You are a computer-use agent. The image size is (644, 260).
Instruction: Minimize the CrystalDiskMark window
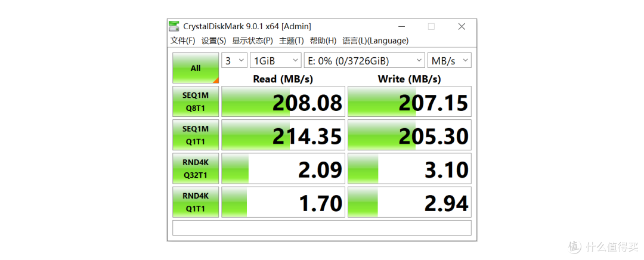pos(401,26)
